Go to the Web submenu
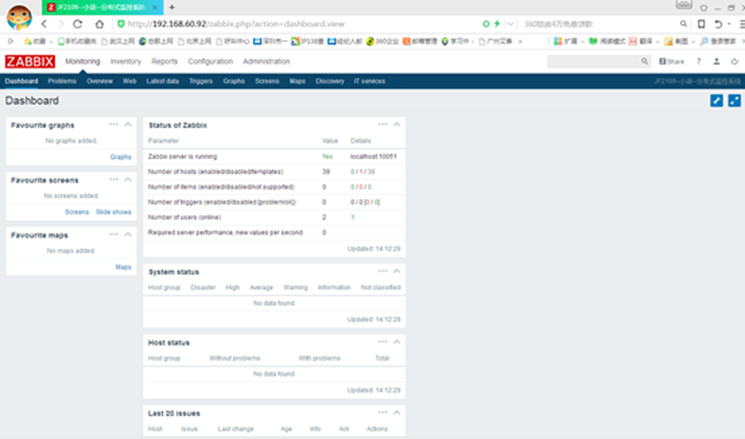The height and width of the screenshot is (439, 745). click(x=130, y=81)
